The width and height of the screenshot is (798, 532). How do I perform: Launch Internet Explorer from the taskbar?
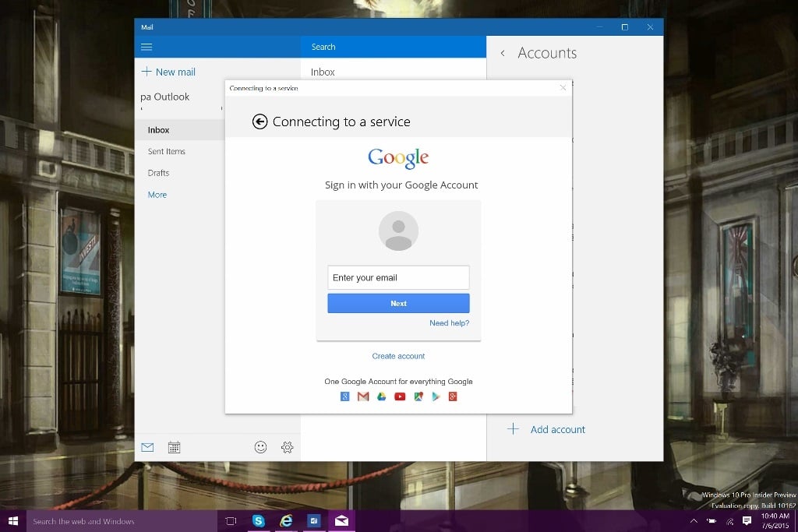tap(287, 521)
